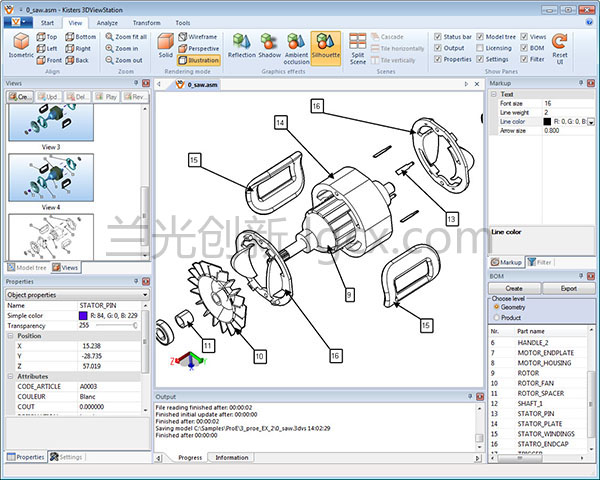Click the Reset UI icon
600x480 pixels.
pyautogui.click(x=560, y=46)
